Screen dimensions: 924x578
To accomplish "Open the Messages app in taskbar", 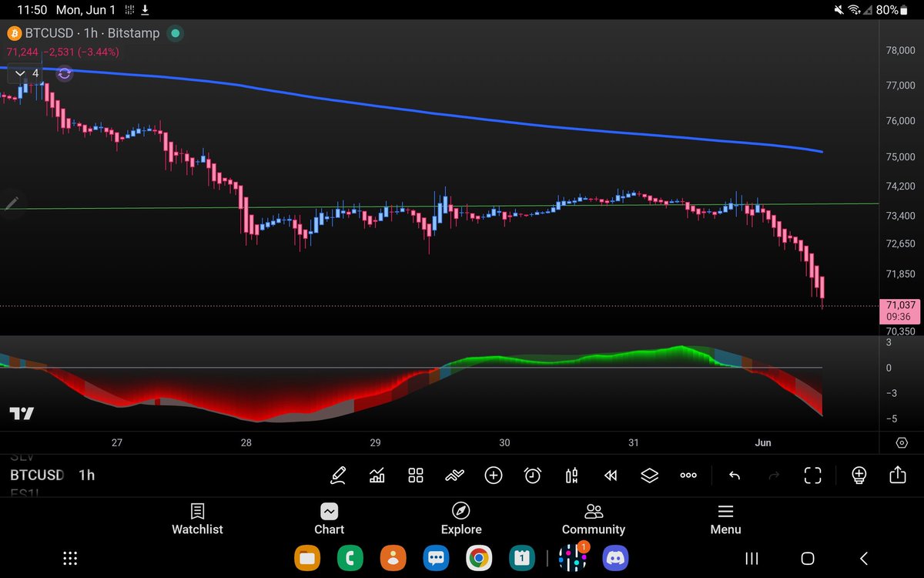I will pyautogui.click(x=436, y=558).
